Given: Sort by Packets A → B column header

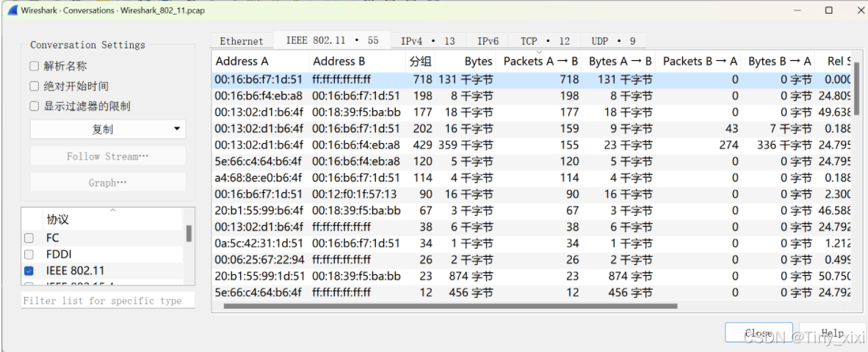Looking at the screenshot, I should click(540, 62).
